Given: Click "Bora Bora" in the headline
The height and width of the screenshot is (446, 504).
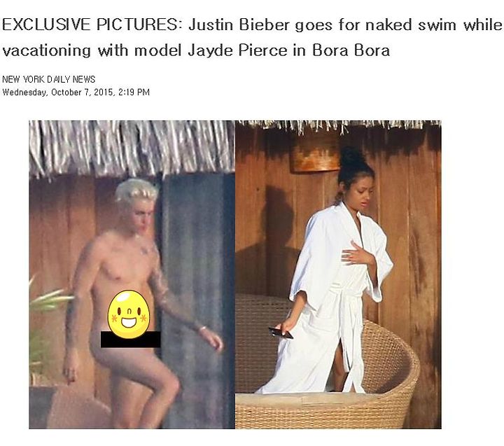Looking at the screenshot, I should [351, 50].
